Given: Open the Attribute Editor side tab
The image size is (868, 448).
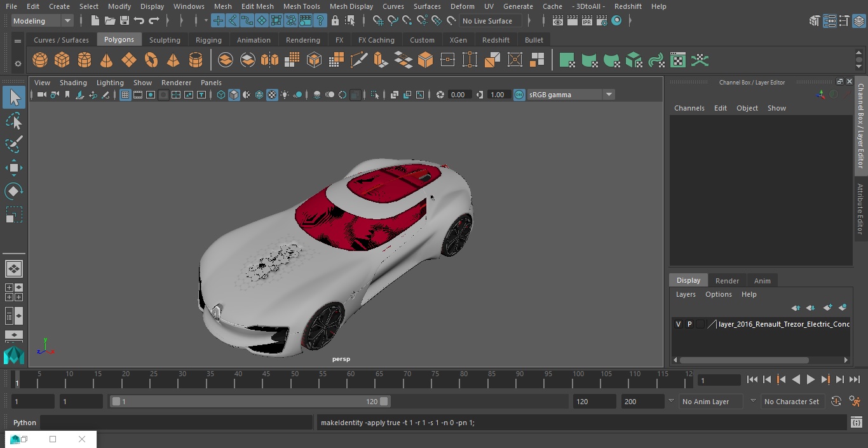Looking at the screenshot, I should (860, 209).
